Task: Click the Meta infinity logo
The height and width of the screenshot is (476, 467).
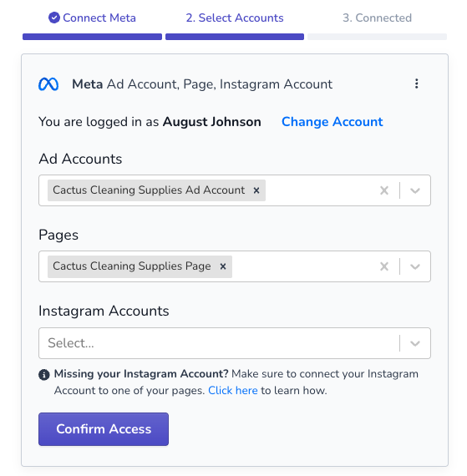Action: [48, 84]
